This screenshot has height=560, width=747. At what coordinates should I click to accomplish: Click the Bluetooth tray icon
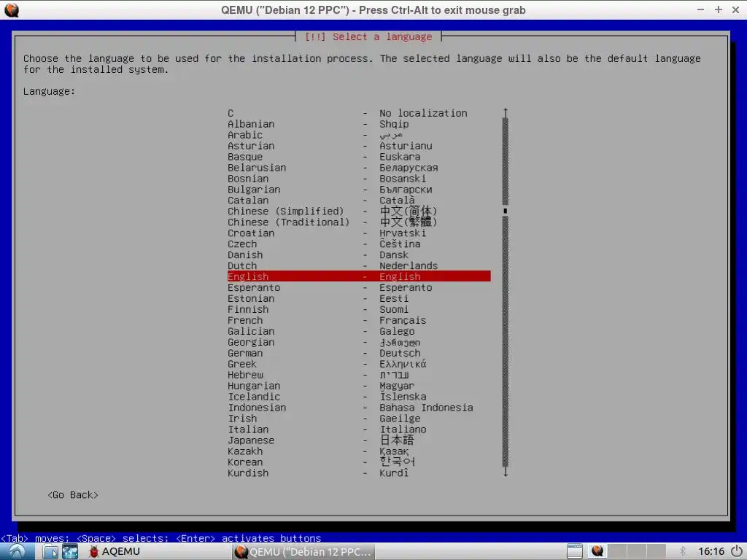click(683, 551)
